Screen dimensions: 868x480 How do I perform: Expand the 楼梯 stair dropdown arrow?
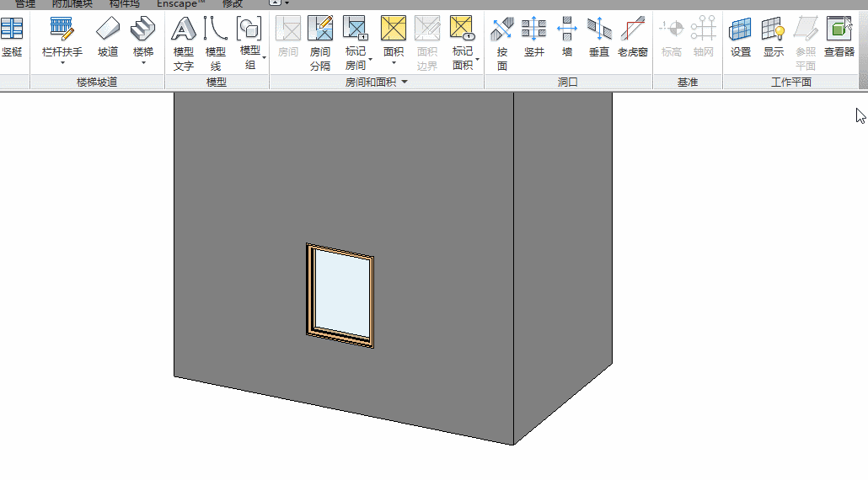coord(143,63)
